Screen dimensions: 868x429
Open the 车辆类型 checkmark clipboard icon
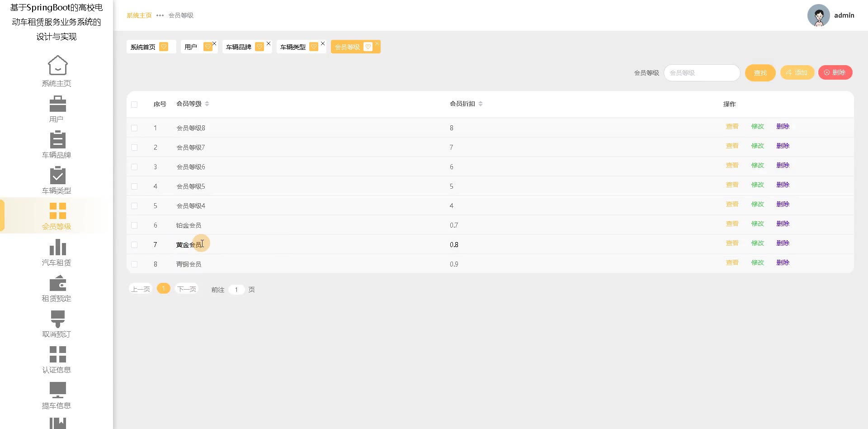[x=57, y=175]
